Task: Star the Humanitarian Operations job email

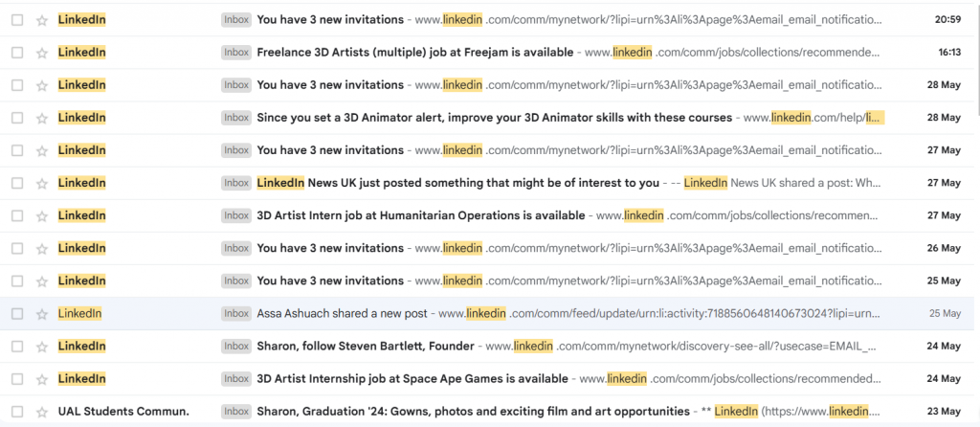Action: 42,215
